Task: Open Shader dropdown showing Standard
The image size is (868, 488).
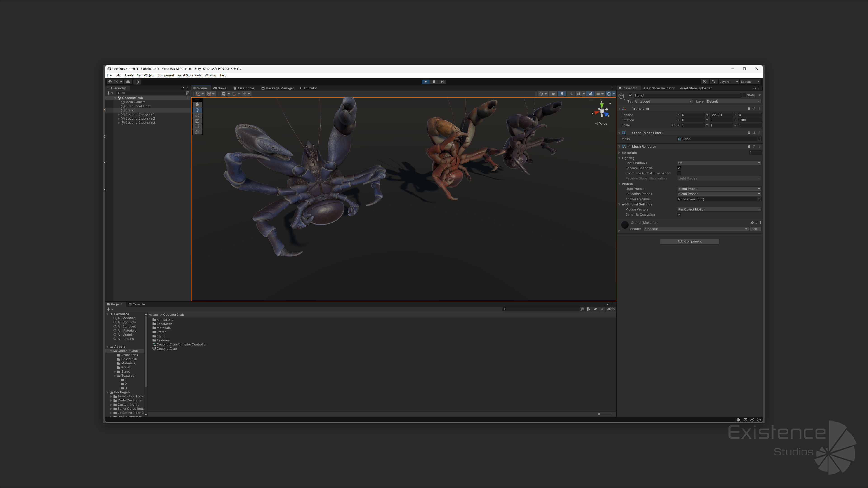Action: [696, 229]
